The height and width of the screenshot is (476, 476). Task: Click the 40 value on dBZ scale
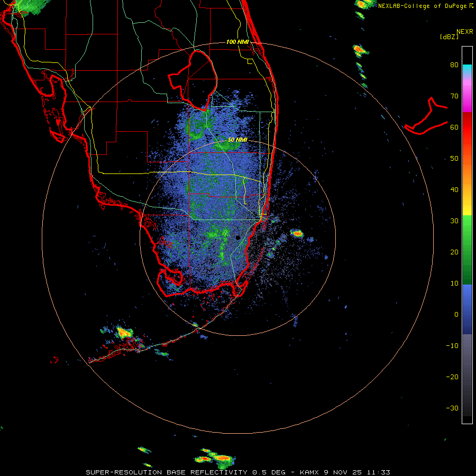454,190
